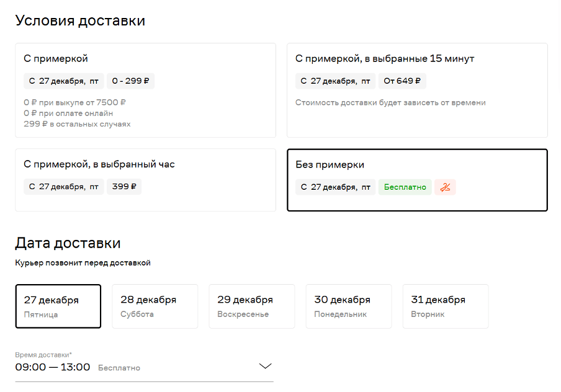Viewport: 561px width, 392px height.
Task: Switch to 29 декабря, Воскресенье date
Action: pyautogui.click(x=251, y=306)
